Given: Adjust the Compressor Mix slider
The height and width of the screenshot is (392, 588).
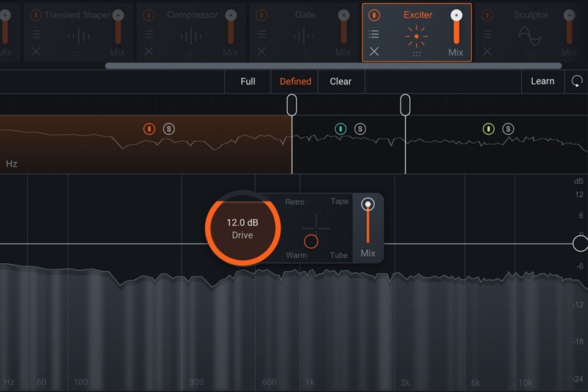Looking at the screenshot, I should click(231, 27).
